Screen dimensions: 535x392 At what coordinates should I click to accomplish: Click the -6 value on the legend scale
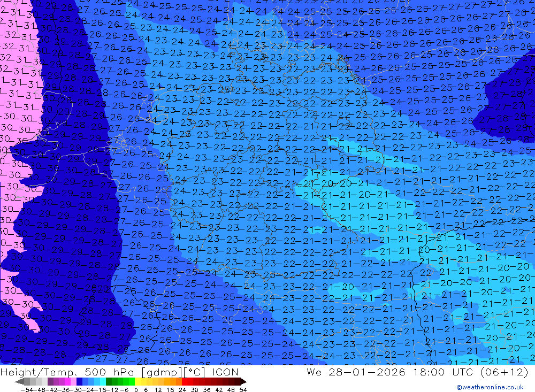tap(125, 390)
